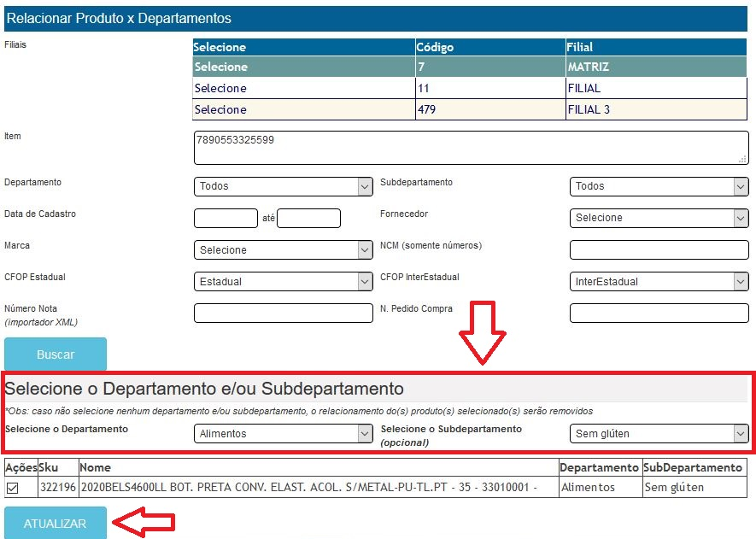Click the FILIAL cell for code 11
The height and width of the screenshot is (539, 756).
(x=656, y=88)
